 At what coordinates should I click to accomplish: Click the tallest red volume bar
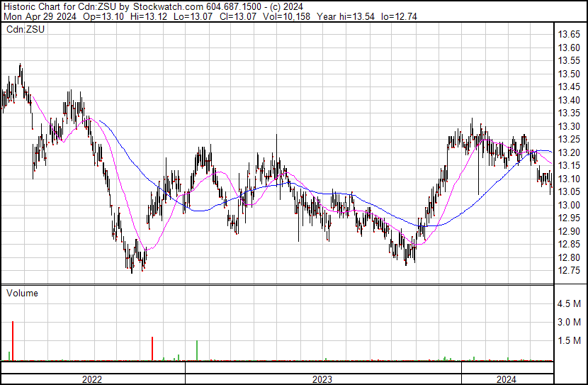(x=13, y=340)
